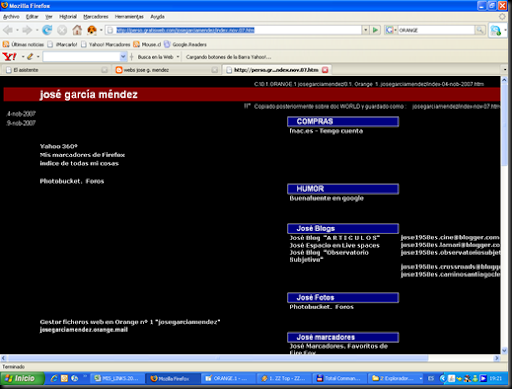Open Yahoo! Marcadores bookmark
Screen dimensions: 512x389
(x=106, y=44)
